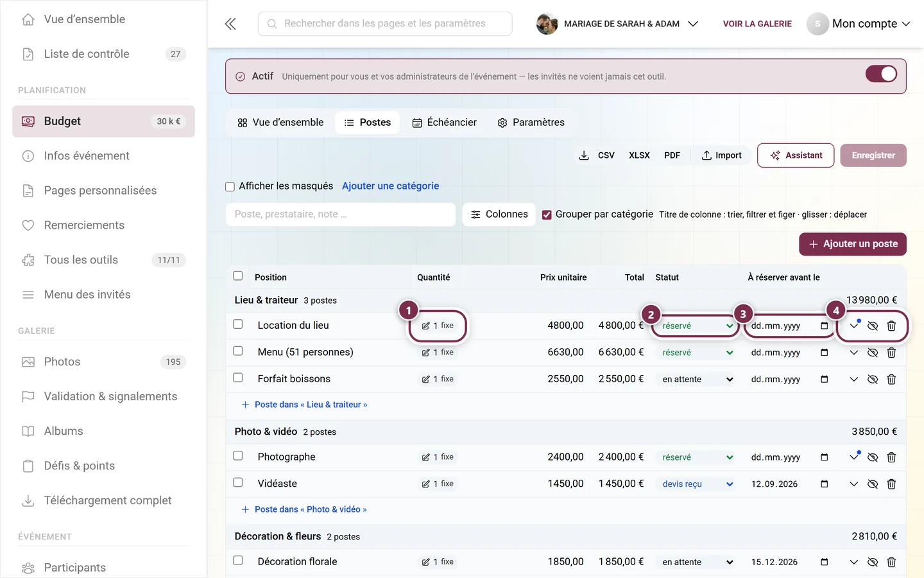Screen dimensions: 924x578
Task: Click the Téléchargement complet download icon
Action: 28,500
